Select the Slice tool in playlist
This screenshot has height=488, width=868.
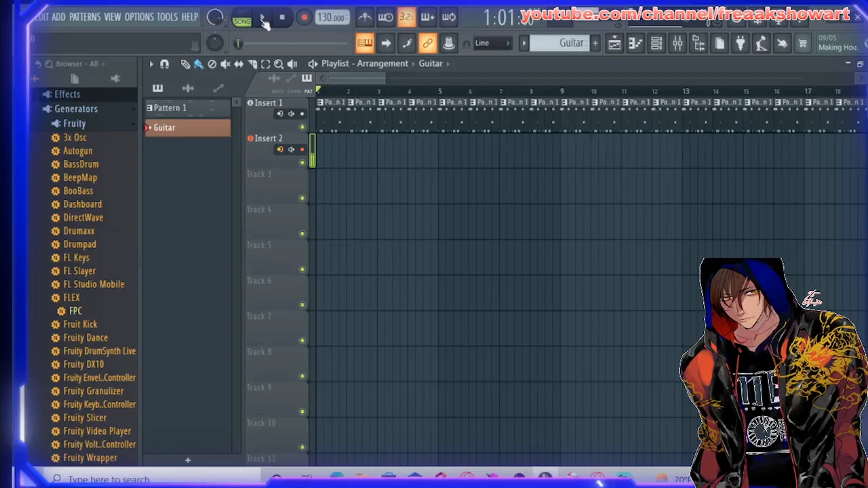(x=252, y=64)
